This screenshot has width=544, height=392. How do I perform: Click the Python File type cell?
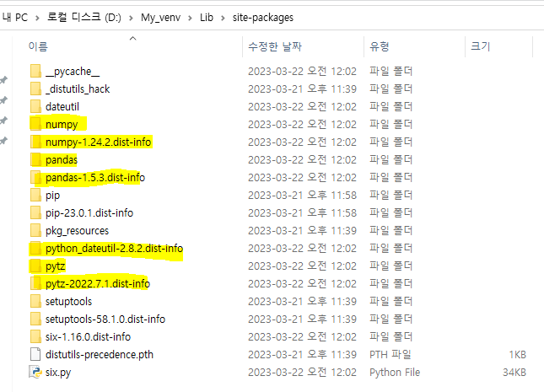(x=395, y=373)
